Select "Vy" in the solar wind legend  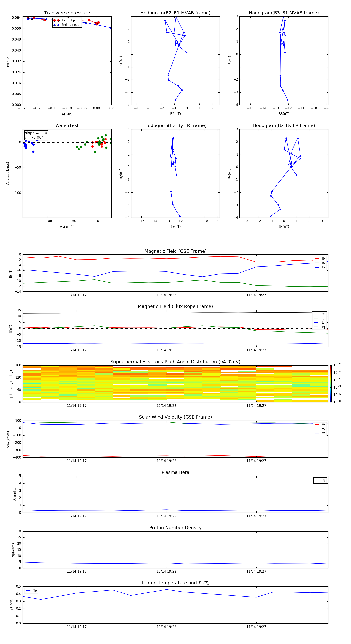point(320,429)
